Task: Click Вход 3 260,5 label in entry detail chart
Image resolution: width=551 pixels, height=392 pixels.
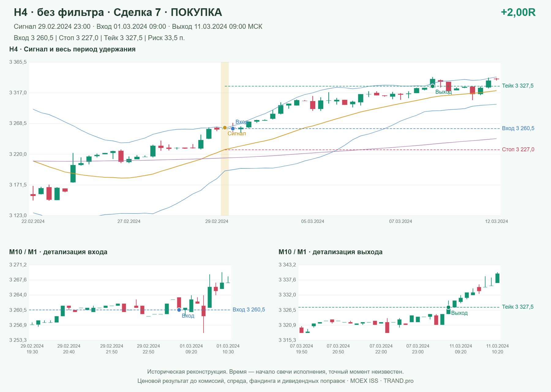Action: pos(249,310)
